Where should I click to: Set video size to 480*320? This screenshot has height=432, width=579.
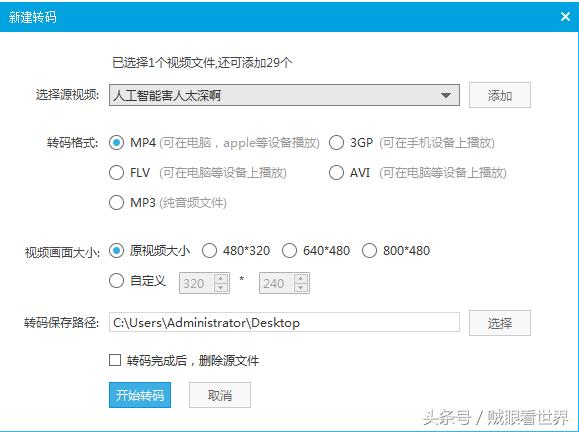click(x=209, y=251)
